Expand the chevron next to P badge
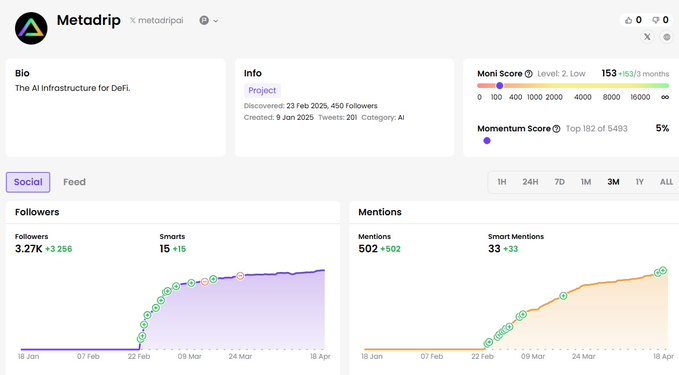Viewport: 679px width, 375px height. tap(216, 21)
